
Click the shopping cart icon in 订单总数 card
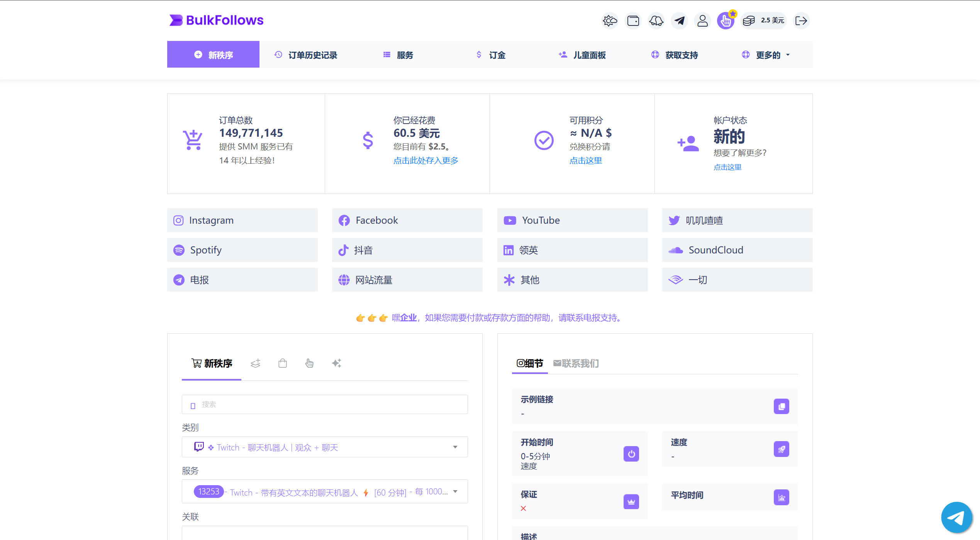(x=193, y=140)
